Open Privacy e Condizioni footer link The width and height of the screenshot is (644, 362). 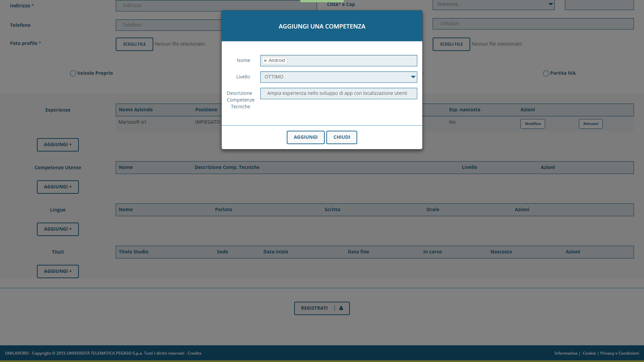(x=619, y=353)
